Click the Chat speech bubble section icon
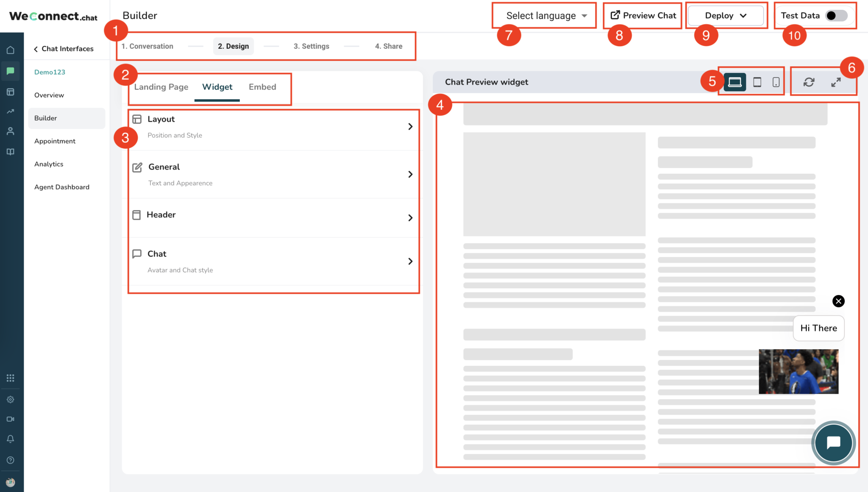This screenshot has height=492, width=868. coord(137,254)
